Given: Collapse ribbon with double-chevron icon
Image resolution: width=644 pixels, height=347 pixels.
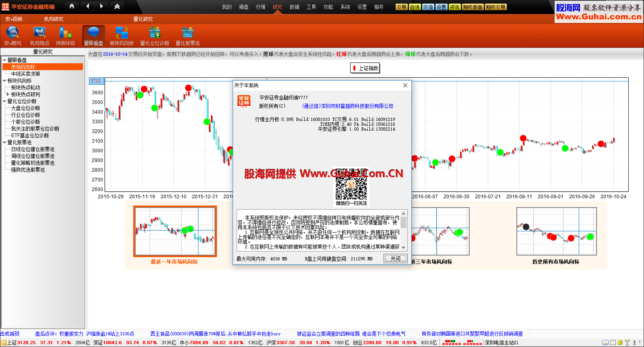Looking at the screenshot, I should click(117, 6).
